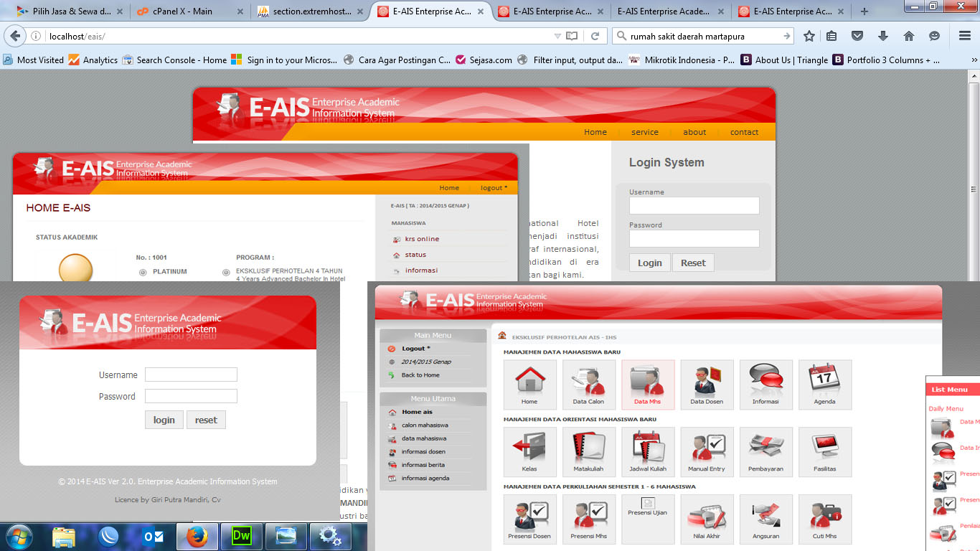Click the krs online link
This screenshot has width=980, height=551.
tap(422, 239)
